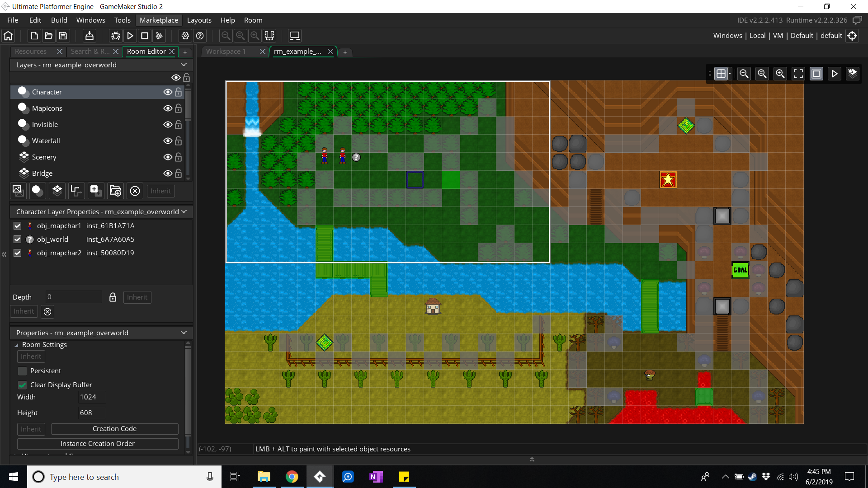The width and height of the screenshot is (868, 488).
Task: Open Game Options with the gear icon
Action: click(185, 36)
